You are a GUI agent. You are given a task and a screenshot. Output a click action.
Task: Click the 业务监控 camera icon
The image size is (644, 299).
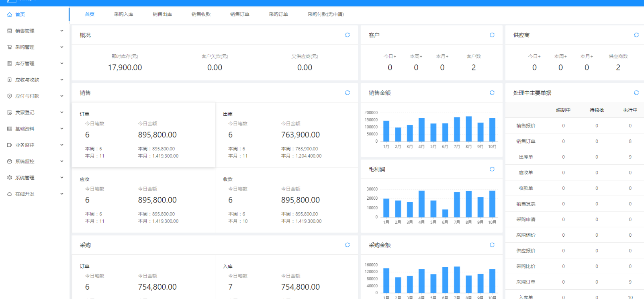(x=10, y=145)
